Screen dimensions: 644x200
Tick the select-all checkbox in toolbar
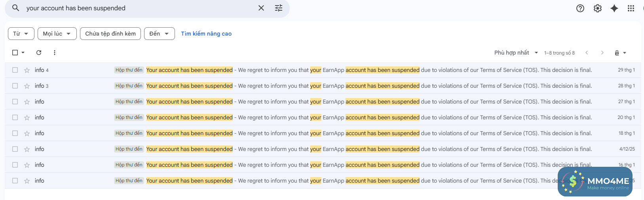[15, 53]
